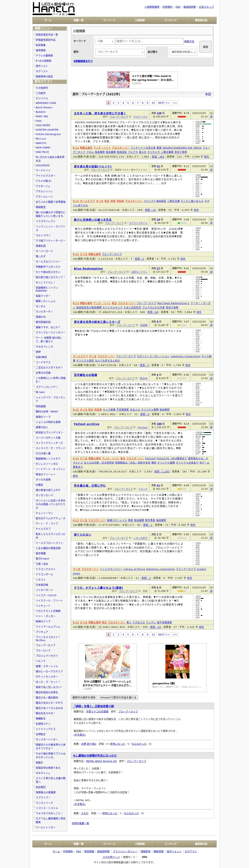The image size is (249, 868).
Task: Open the 小説閲覧履歴 header link
Action: 152,7
